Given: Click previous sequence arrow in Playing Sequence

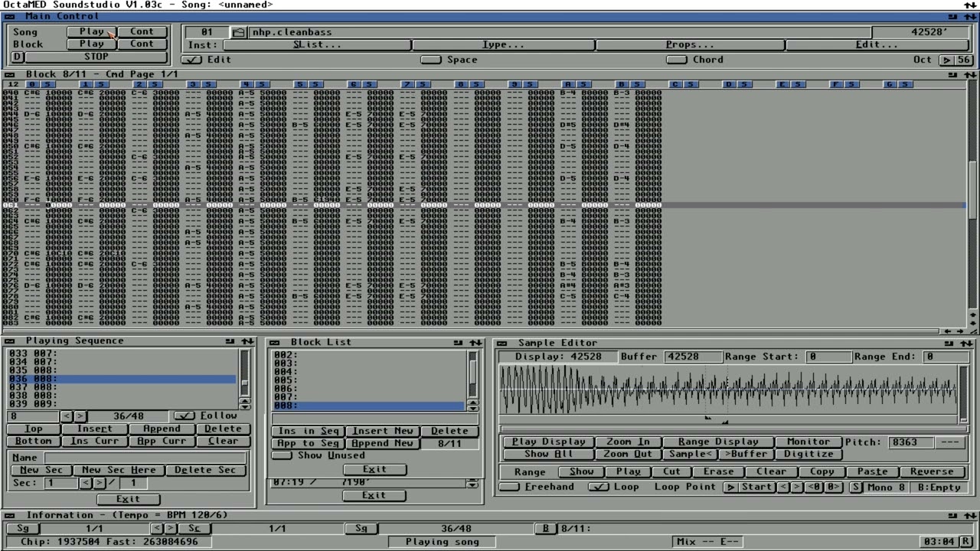Looking at the screenshot, I should (x=67, y=416).
